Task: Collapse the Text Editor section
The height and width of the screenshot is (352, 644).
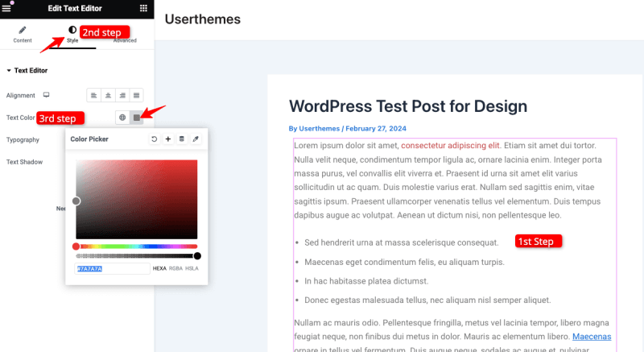Action: 27,71
